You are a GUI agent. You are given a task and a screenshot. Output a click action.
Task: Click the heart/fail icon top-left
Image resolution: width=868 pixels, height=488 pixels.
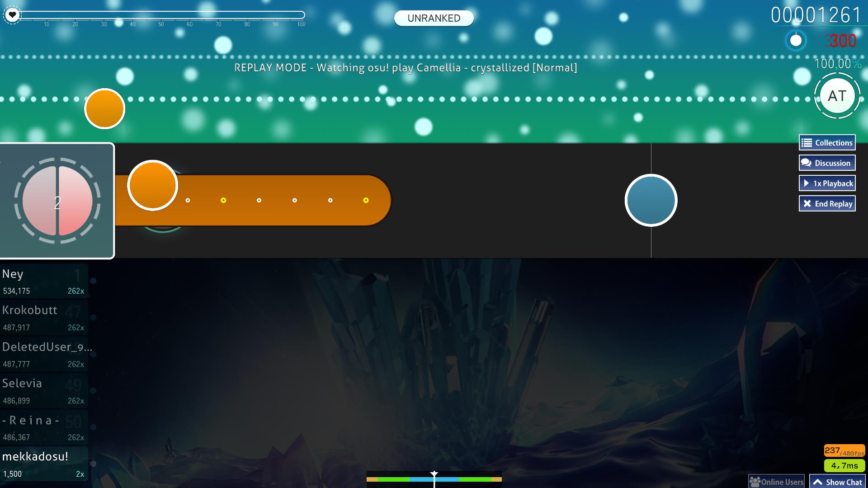tap(13, 14)
